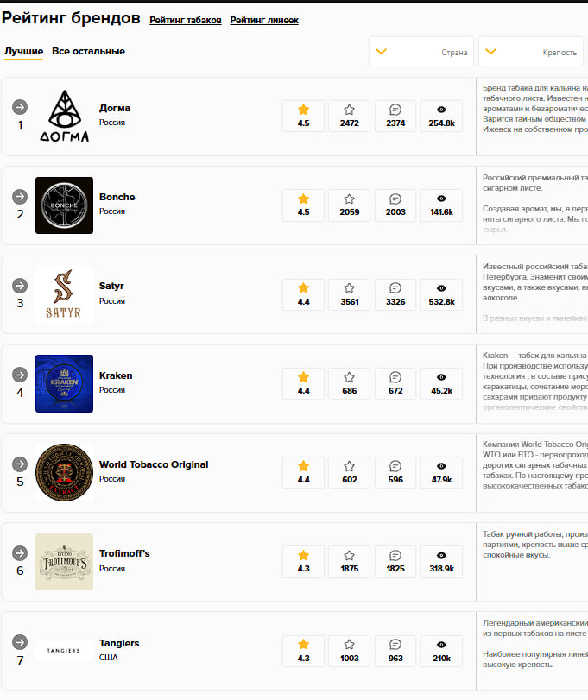Click the Bonche brand logo thumbnail

pyautogui.click(x=64, y=205)
